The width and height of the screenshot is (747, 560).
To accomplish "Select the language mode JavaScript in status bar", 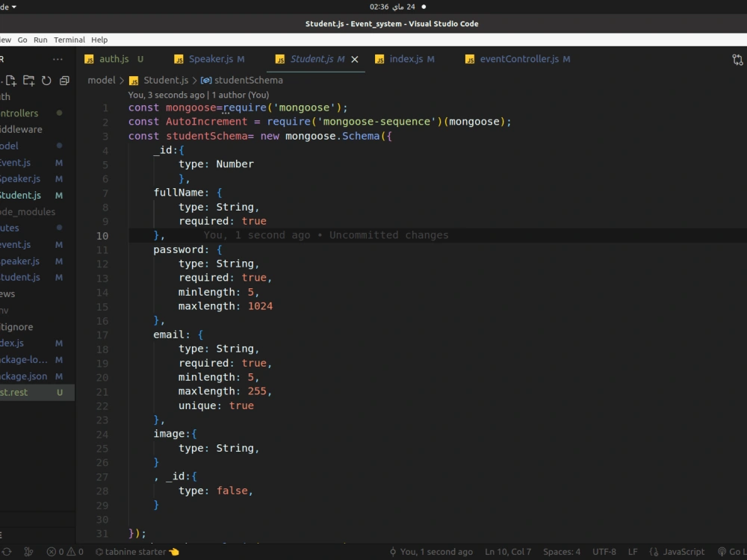I will pos(677,552).
